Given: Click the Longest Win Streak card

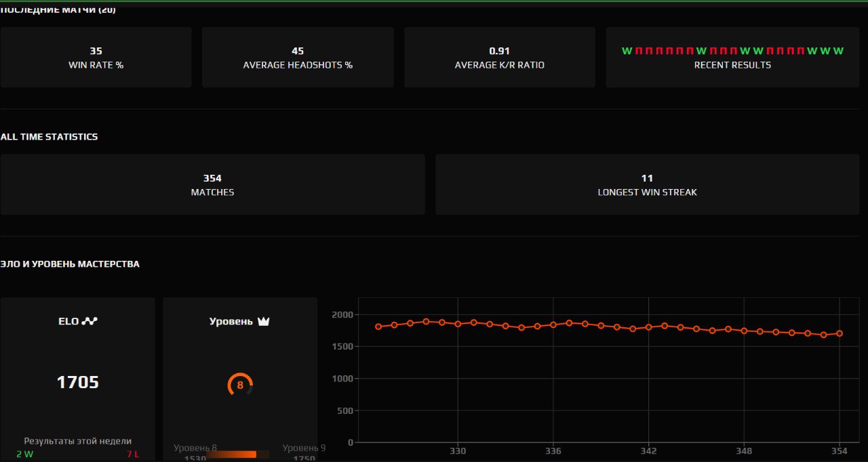Looking at the screenshot, I should click(647, 185).
